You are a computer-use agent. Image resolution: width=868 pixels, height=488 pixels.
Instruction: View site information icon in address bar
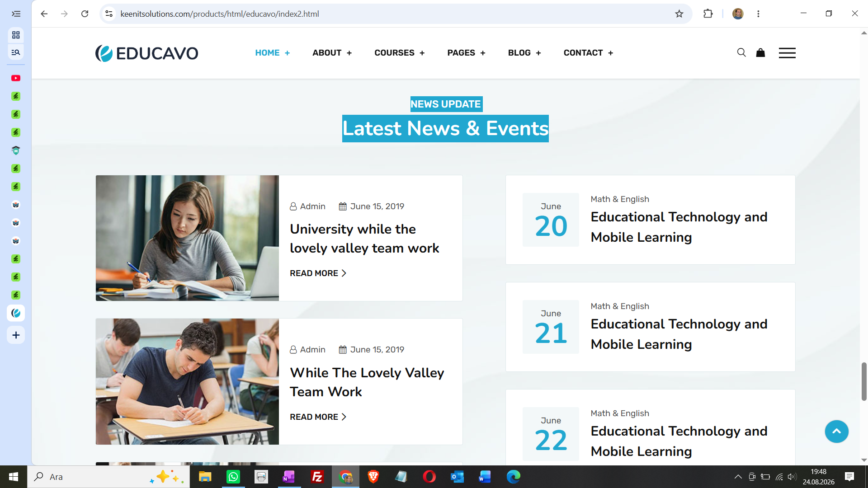109,14
